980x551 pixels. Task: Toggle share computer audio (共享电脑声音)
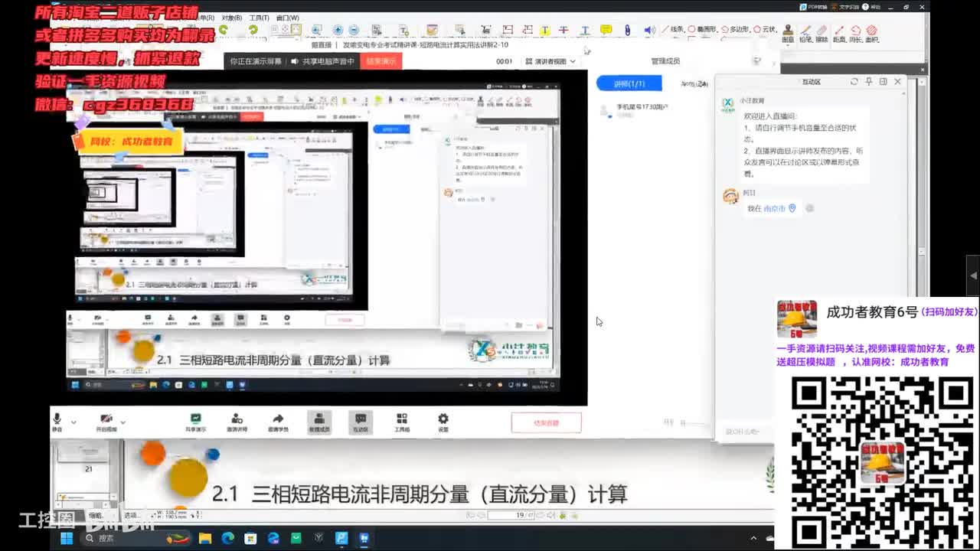coord(322,61)
